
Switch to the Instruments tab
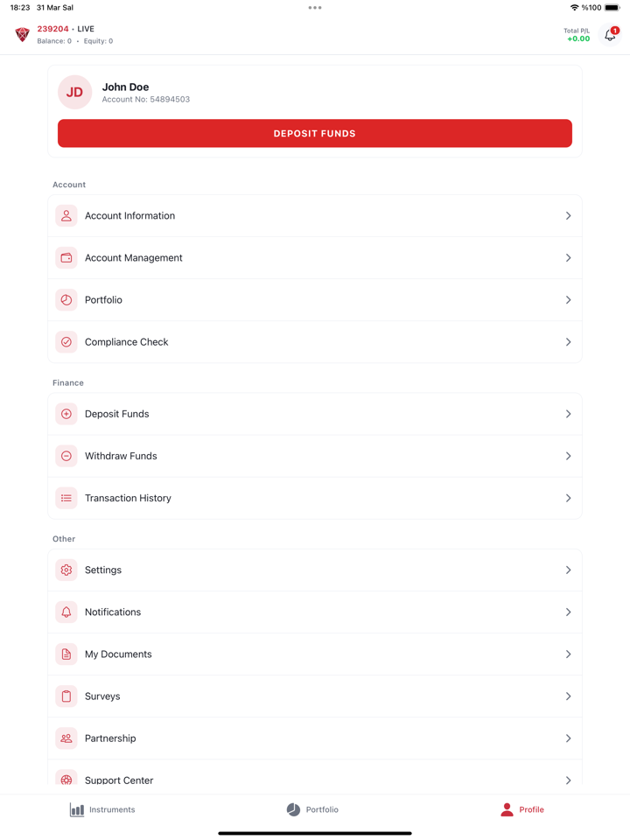pyautogui.click(x=103, y=810)
